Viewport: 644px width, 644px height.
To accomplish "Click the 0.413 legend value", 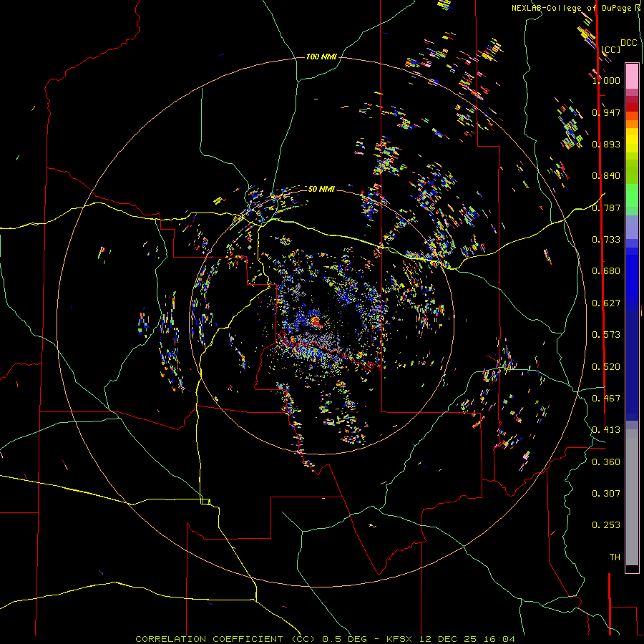I will tap(606, 430).
